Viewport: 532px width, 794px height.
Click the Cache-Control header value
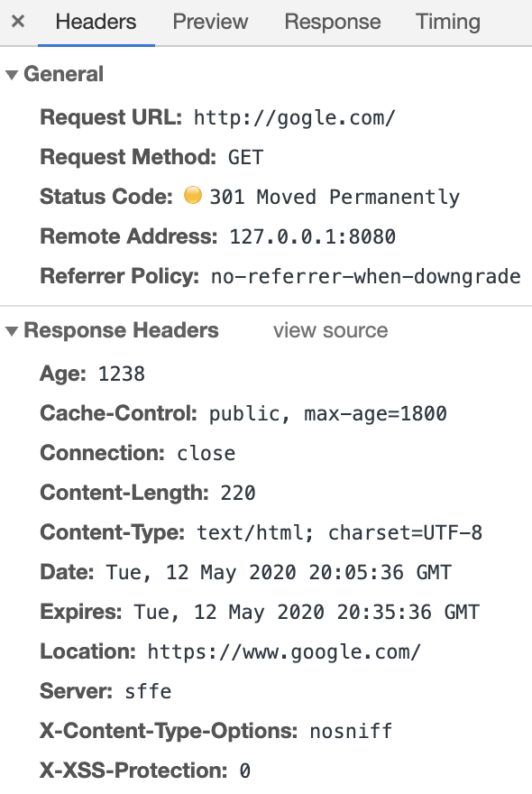tap(328, 414)
